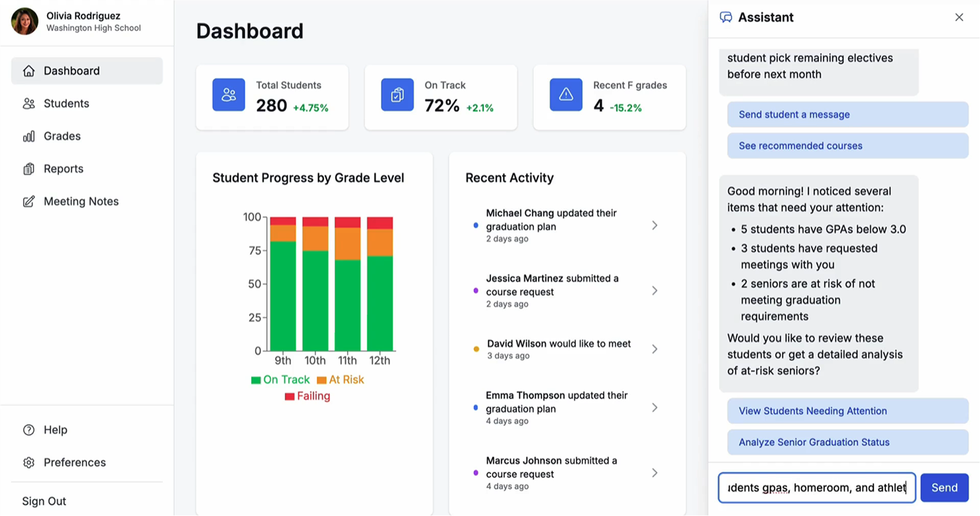The image size is (980, 516).
Task: Click the Preferences gear icon
Action: point(28,462)
